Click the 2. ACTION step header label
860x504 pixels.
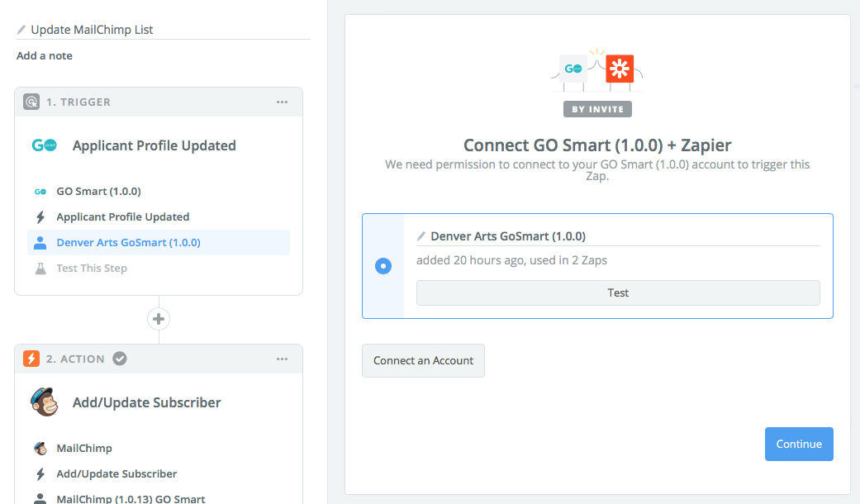(x=75, y=359)
